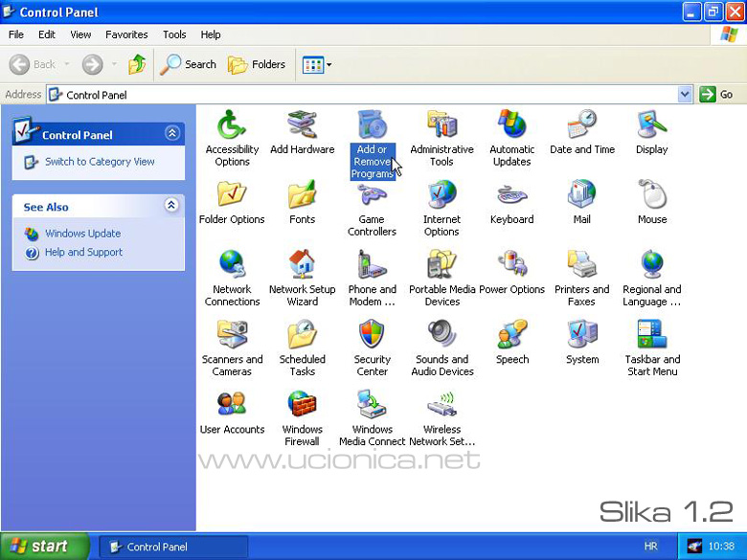747x560 pixels.
Task: Open the Fonts folder
Action: pos(302,202)
